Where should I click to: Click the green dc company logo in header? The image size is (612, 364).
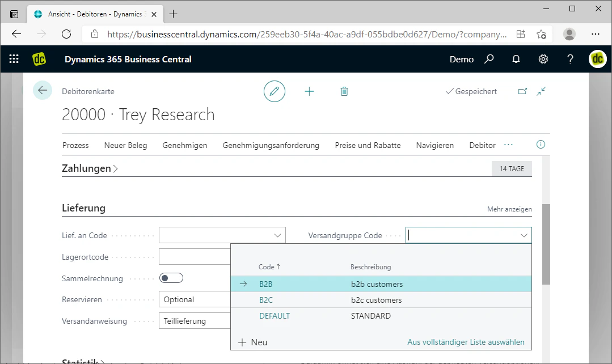(39, 59)
